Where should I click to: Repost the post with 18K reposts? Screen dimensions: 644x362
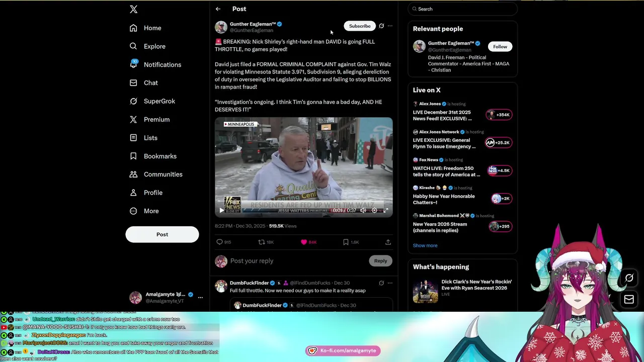[266, 242]
